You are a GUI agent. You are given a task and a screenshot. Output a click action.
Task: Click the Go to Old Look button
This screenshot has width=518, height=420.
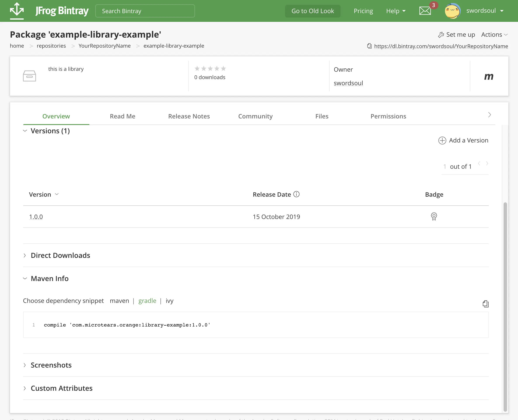pos(312,11)
